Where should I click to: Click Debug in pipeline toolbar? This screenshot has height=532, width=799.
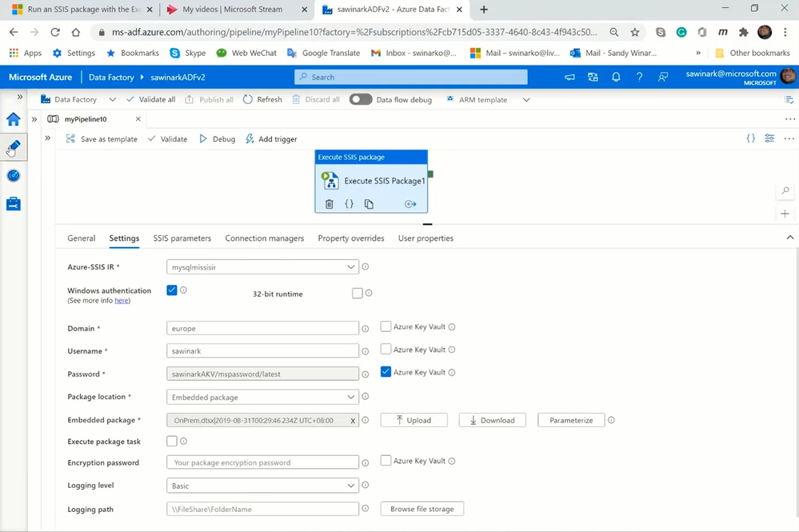[217, 138]
